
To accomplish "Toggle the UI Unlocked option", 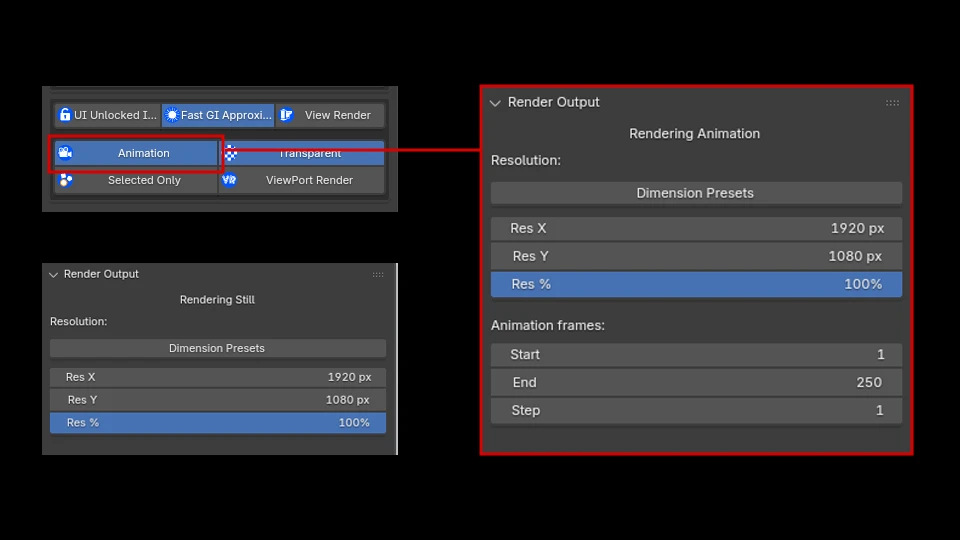I will 108,115.
